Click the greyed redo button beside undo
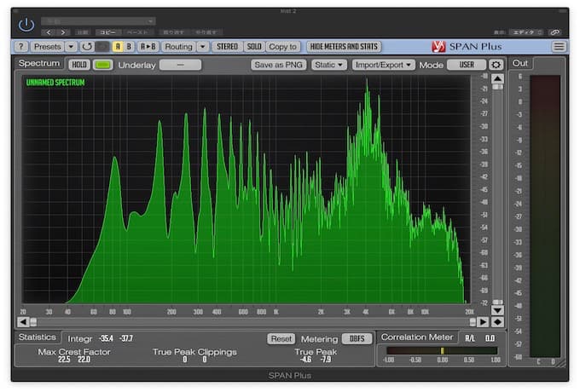The width and height of the screenshot is (580, 392). (102, 47)
